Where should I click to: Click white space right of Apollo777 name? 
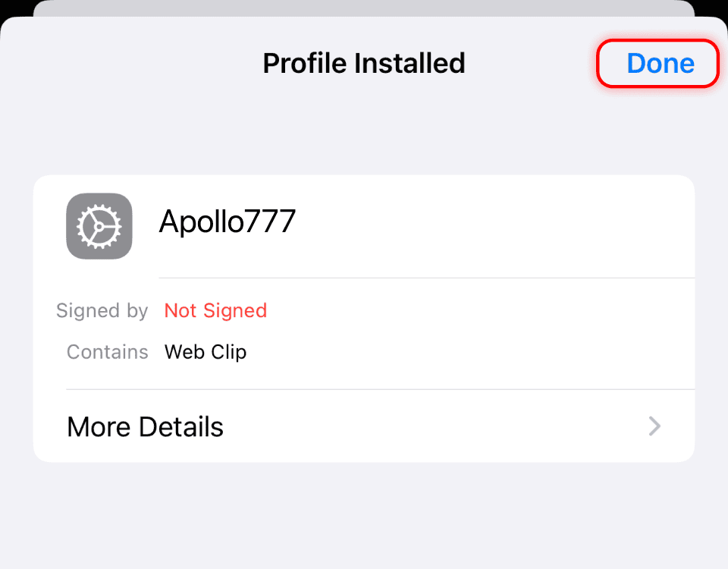tap(493, 222)
